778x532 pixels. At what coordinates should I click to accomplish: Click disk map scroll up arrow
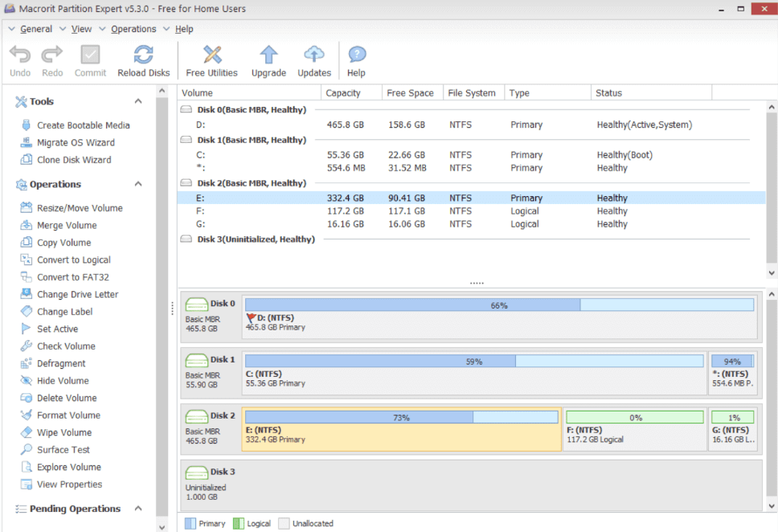(772, 294)
